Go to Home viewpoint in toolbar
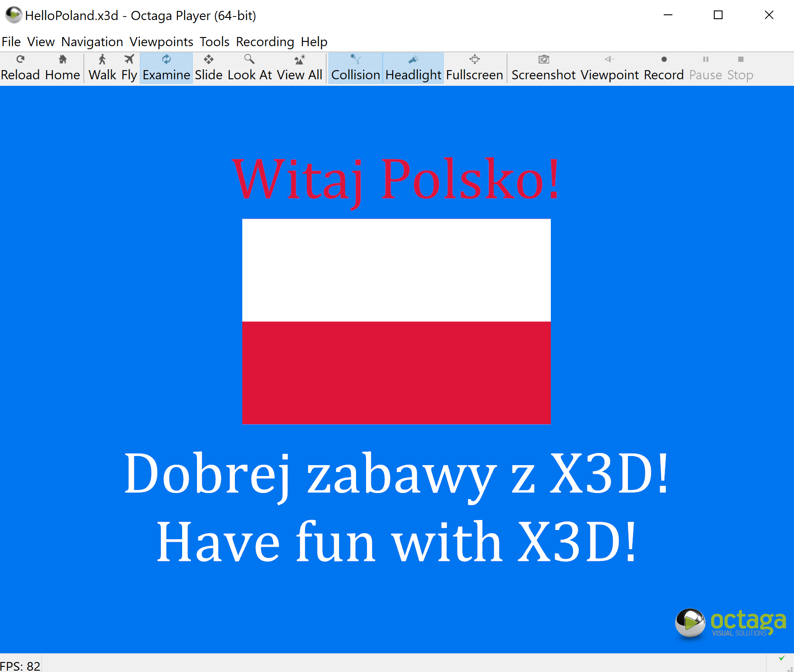Viewport: 794px width, 672px height. click(x=62, y=68)
